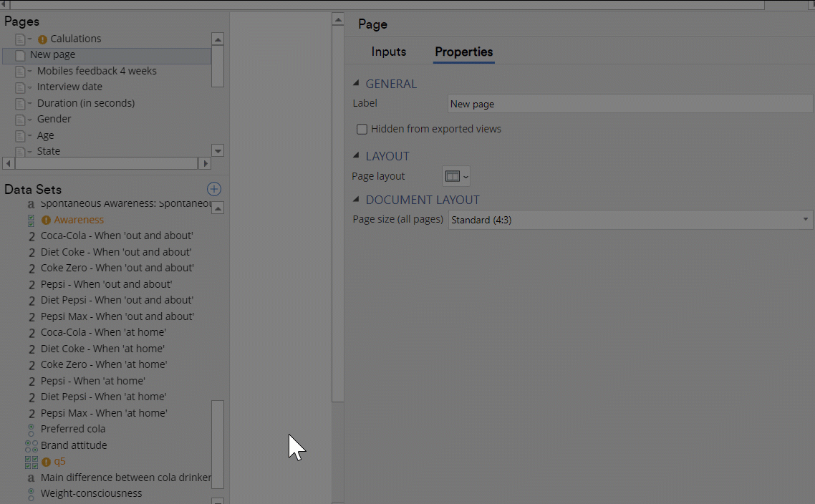Toggle Hidden from exported views checkbox
Screen dimensions: 815x504
[x=362, y=130]
